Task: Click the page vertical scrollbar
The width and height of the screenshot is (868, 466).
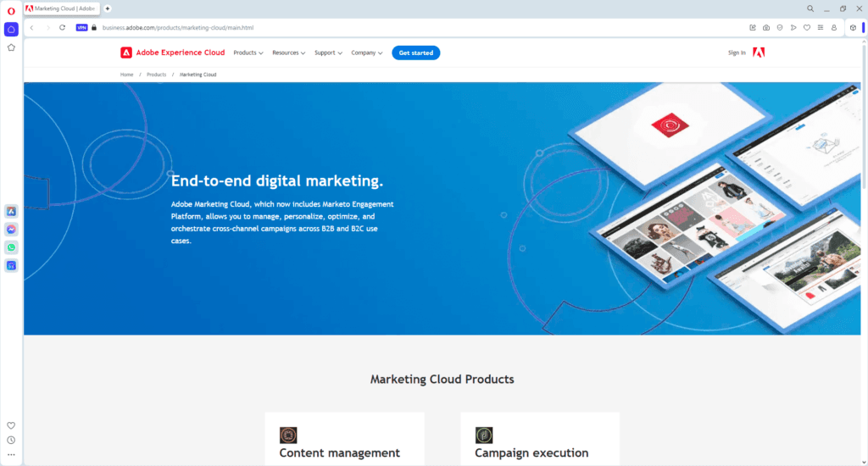Action: tap(864, 116)
